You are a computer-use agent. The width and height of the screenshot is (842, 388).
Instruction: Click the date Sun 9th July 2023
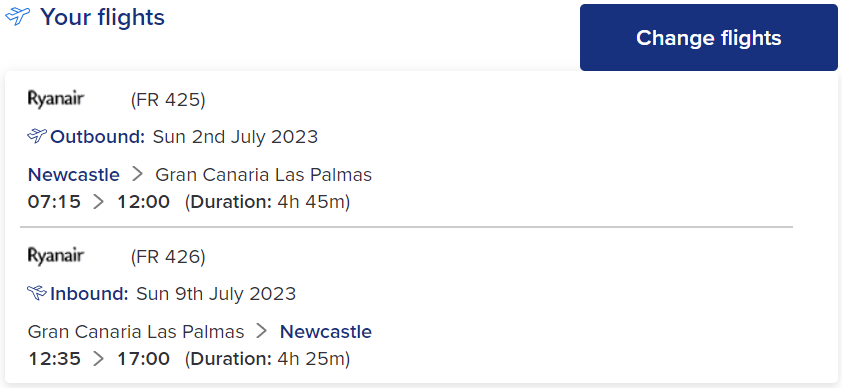coord(216,294)
